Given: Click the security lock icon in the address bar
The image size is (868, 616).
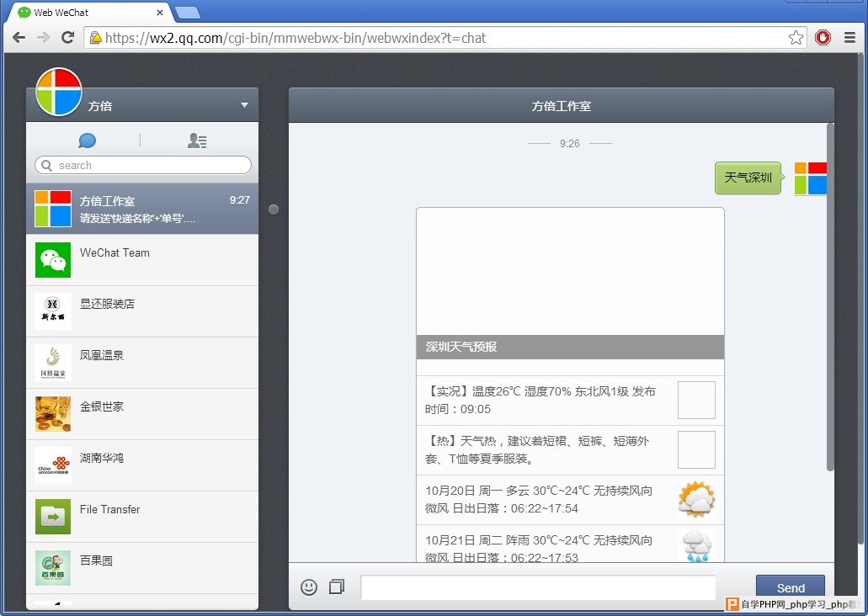Looking at the screenshot, I should 96,38.
